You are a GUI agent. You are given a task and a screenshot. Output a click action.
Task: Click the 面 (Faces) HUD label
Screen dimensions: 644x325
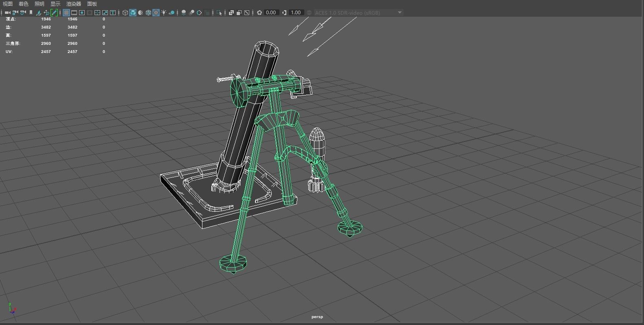click(x=9, y=35)
